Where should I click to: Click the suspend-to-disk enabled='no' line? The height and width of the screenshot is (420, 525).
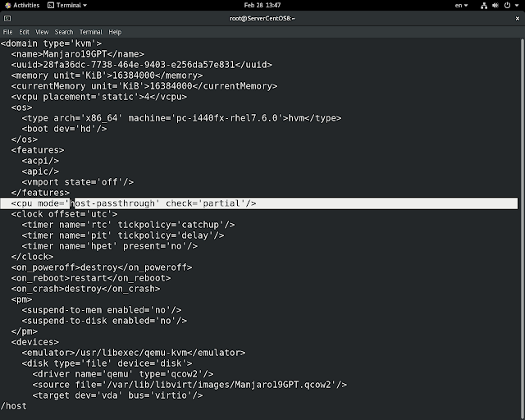104,321
